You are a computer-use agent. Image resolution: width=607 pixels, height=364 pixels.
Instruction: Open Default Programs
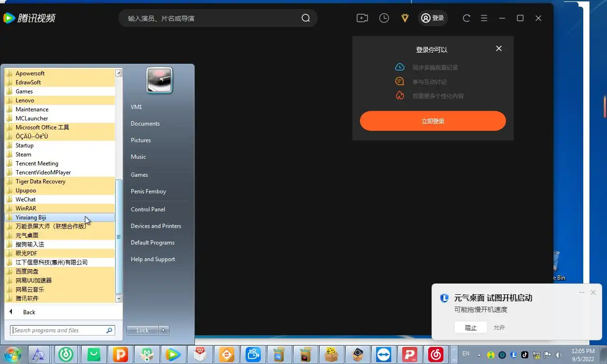pos(153,243)
